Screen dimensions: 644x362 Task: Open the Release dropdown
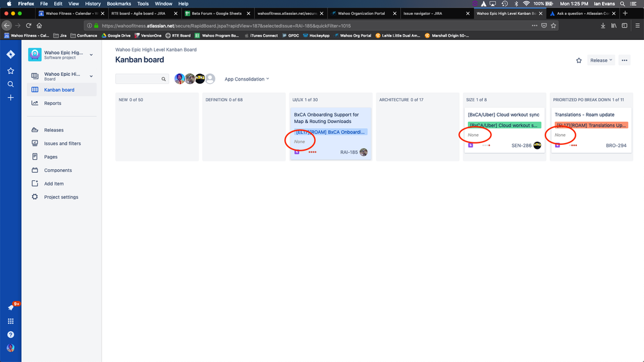(x=601, y=61)
